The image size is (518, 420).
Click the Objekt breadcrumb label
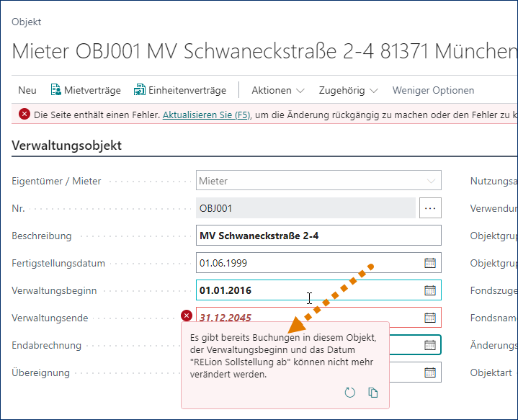[x=27, y=22]
